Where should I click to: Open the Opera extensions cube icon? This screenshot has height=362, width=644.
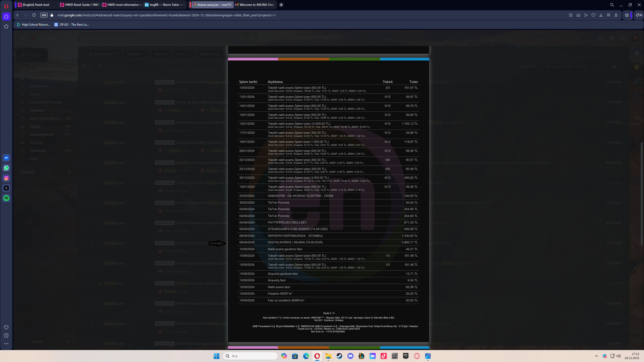627,15
